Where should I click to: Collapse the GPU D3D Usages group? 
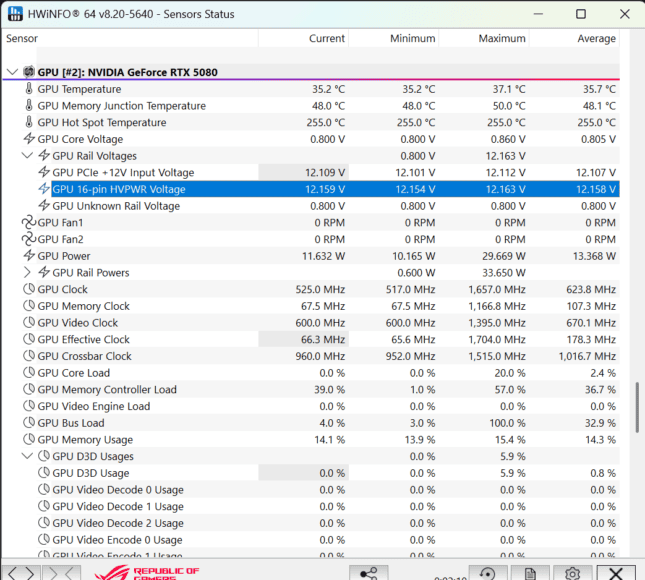point(28,456)
